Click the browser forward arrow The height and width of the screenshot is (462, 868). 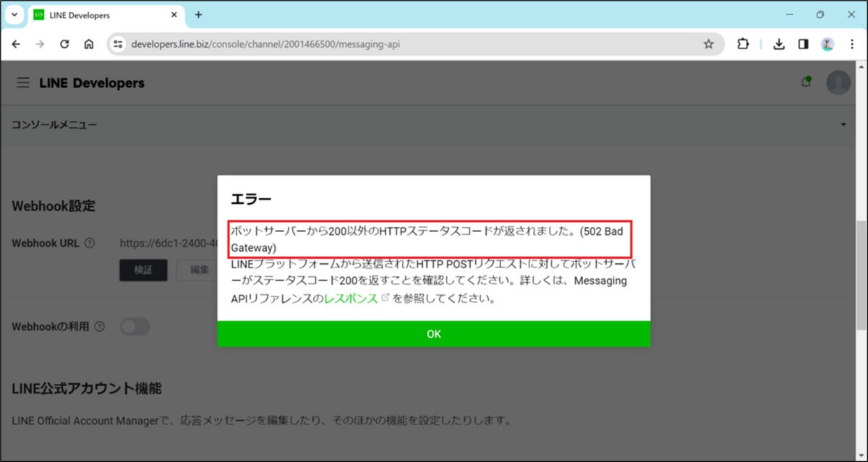pos(41,44)
